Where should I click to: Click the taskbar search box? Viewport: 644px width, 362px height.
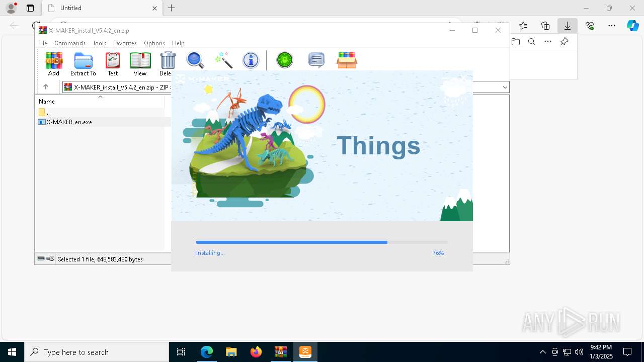coord(97,352)
